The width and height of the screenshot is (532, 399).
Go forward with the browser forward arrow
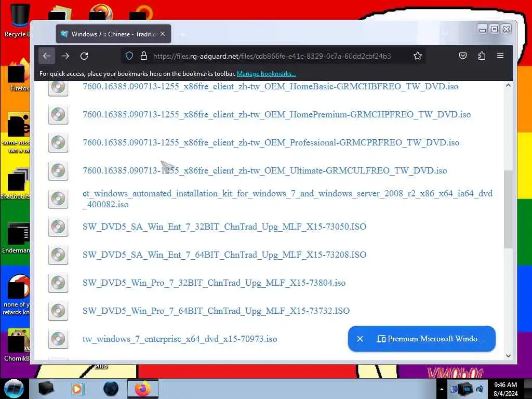tap(65, 56)
